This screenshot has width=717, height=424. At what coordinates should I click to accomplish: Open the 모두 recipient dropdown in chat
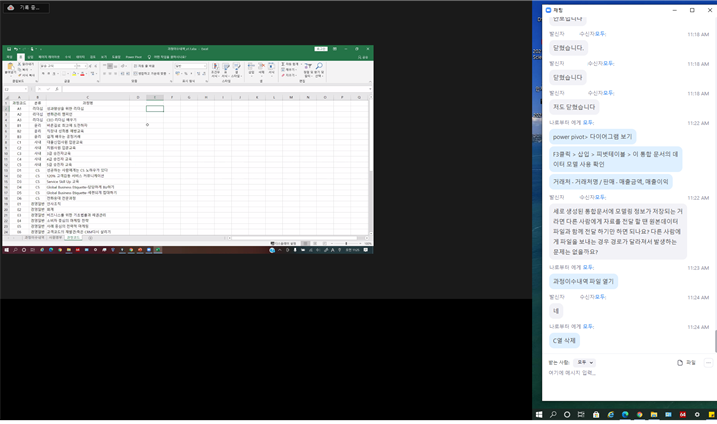584,362
